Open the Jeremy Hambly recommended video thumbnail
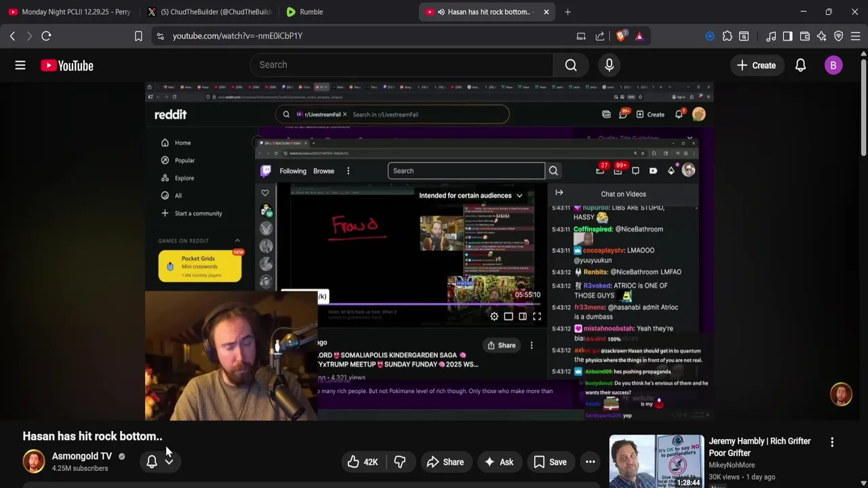 pos(656,462)
